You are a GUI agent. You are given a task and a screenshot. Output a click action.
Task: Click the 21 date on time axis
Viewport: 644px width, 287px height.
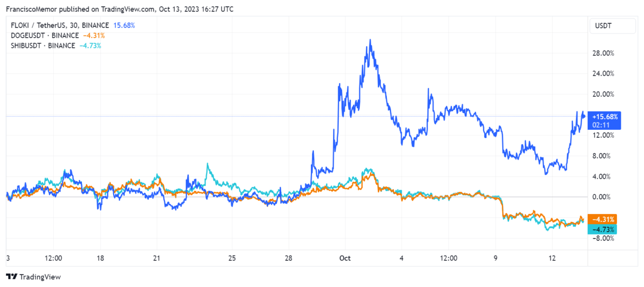click(x=157, y=258)
